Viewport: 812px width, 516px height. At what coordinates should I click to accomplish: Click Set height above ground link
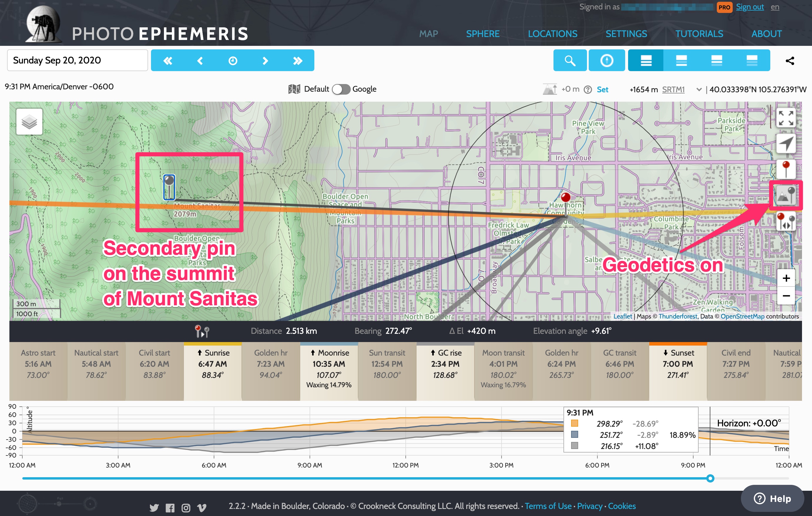coord(602,90)
